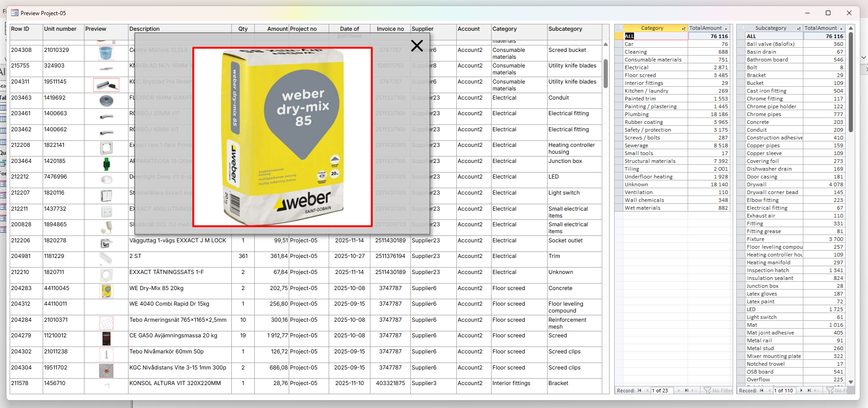Click the '1 of 23' record number field
The image size is (868, 408).
pyautogui.click(x=662, y=391)
